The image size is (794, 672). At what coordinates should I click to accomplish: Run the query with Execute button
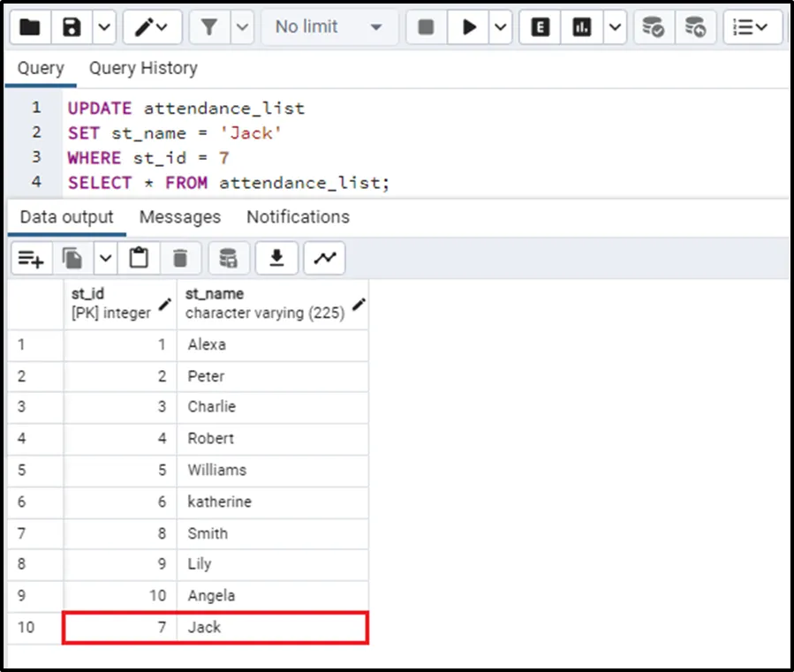(x=468, y=27)
